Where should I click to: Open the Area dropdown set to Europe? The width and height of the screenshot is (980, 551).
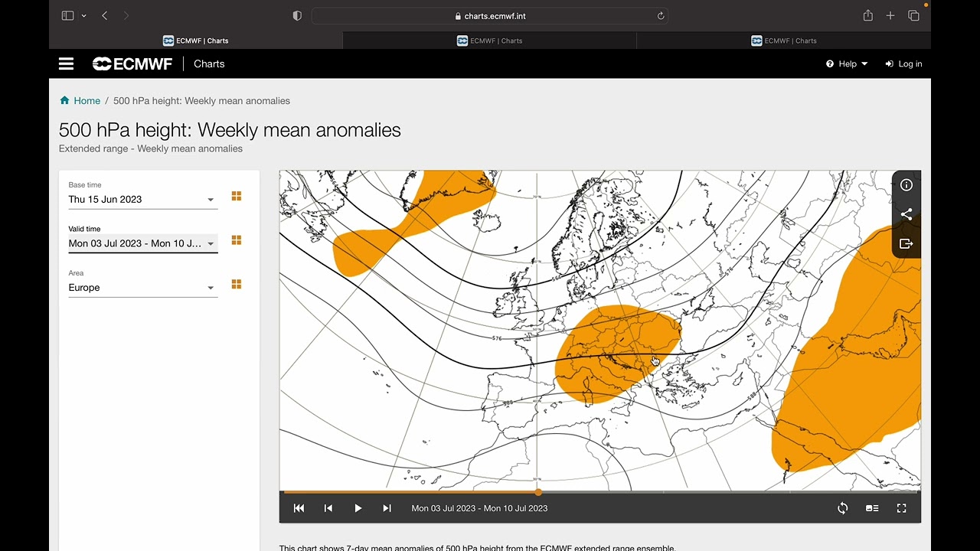click(x=142, y=288)
